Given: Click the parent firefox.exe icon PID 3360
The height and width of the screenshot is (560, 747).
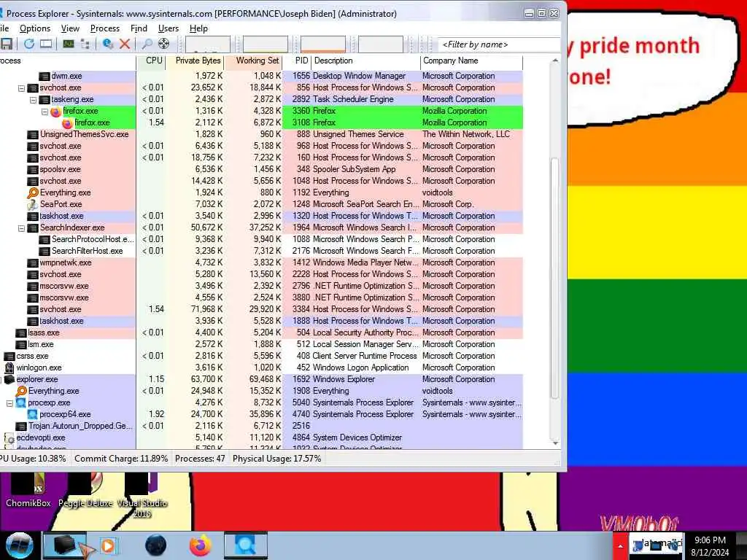Looking at the screenshot, I should click(55, 112).
